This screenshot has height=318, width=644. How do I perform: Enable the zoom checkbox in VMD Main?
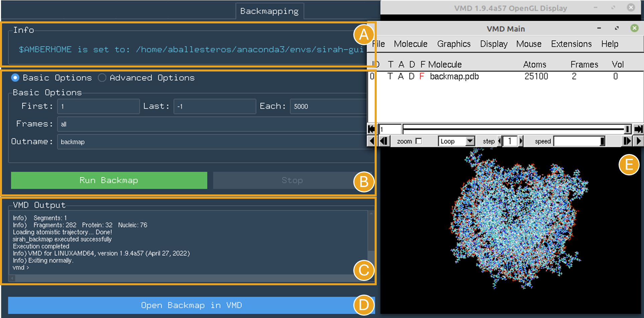(x=419, y=141)
